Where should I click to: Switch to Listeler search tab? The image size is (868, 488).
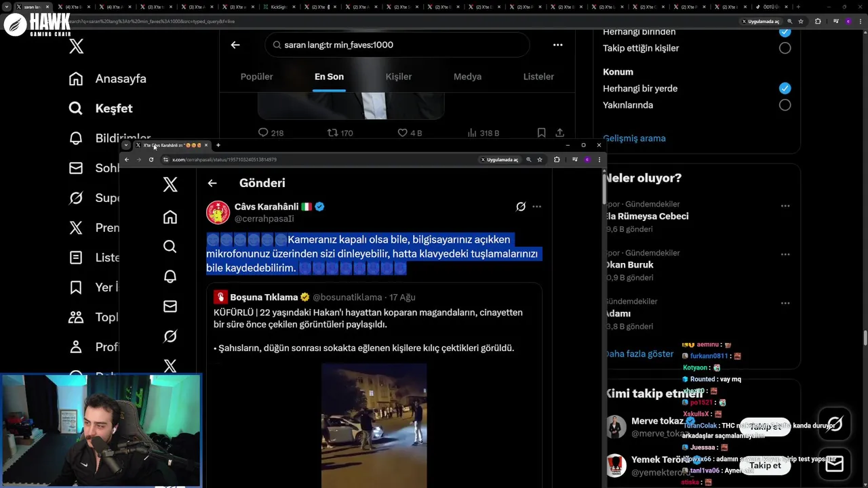pos(538,77)
